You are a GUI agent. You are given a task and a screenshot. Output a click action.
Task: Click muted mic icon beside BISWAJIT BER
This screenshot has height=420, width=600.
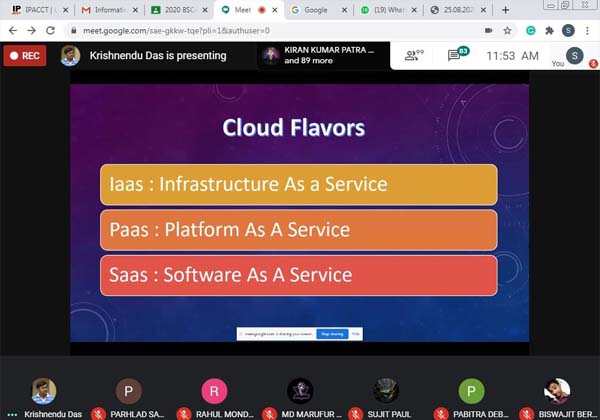coord(527,414)
